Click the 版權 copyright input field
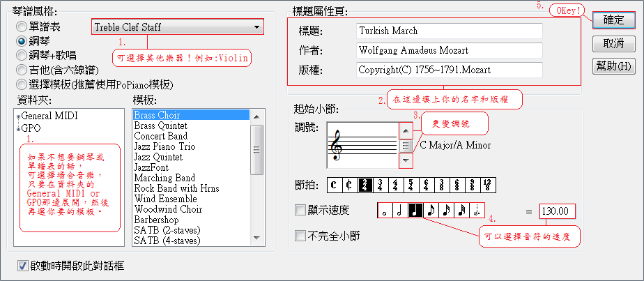 coord(450,70)
